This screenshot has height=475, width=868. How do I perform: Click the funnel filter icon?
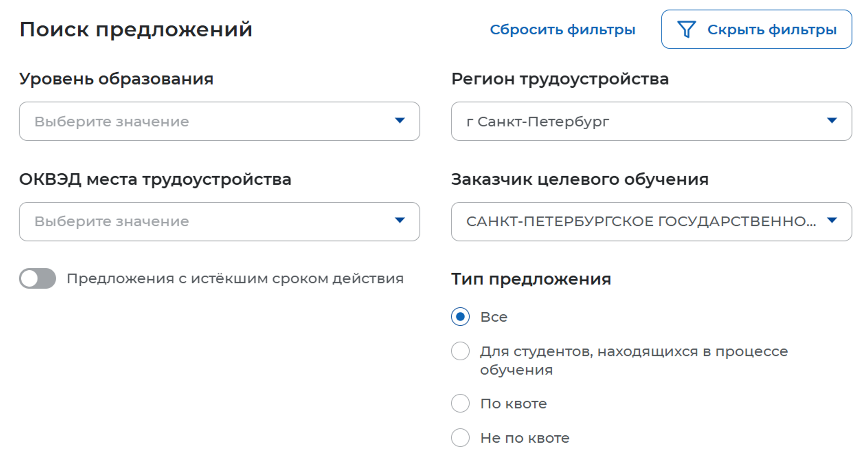[686, 29]
